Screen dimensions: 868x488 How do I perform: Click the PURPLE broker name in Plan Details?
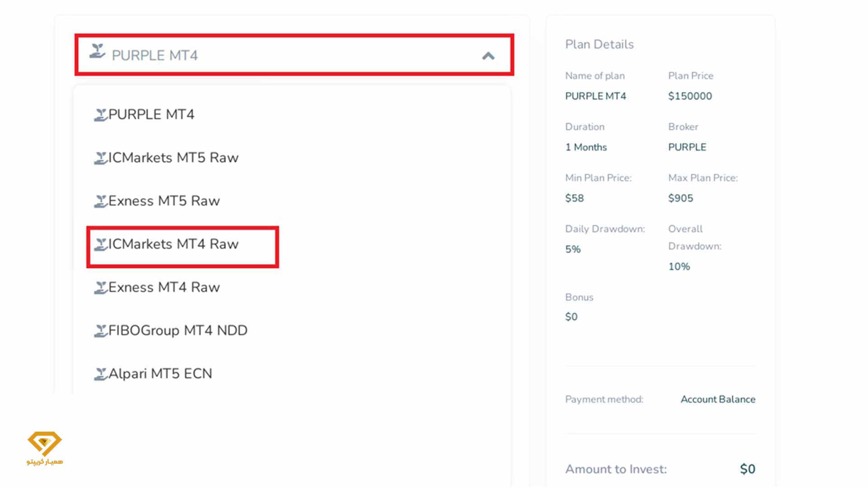point(687,147)
